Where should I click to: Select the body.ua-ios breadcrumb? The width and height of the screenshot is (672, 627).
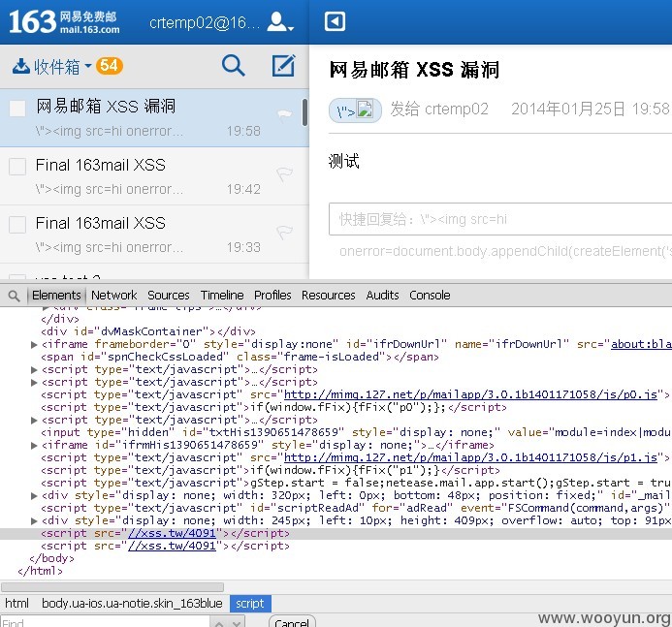tap(132, 604)
